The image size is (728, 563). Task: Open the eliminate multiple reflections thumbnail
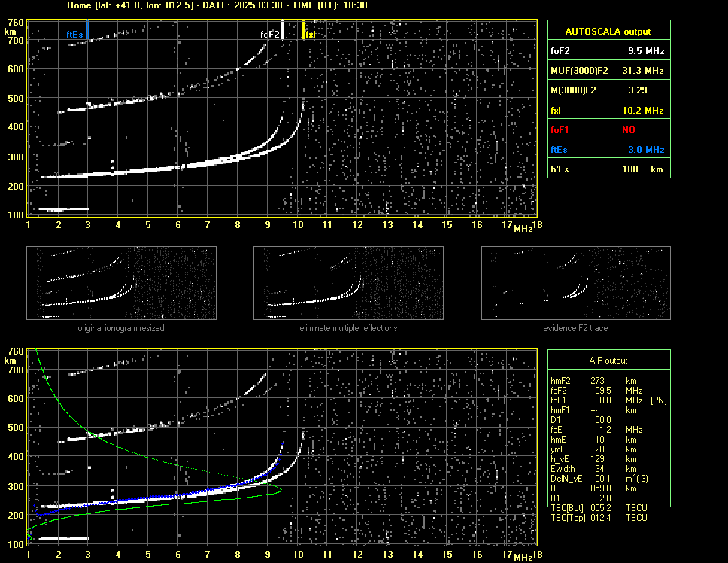coord(348,283)
